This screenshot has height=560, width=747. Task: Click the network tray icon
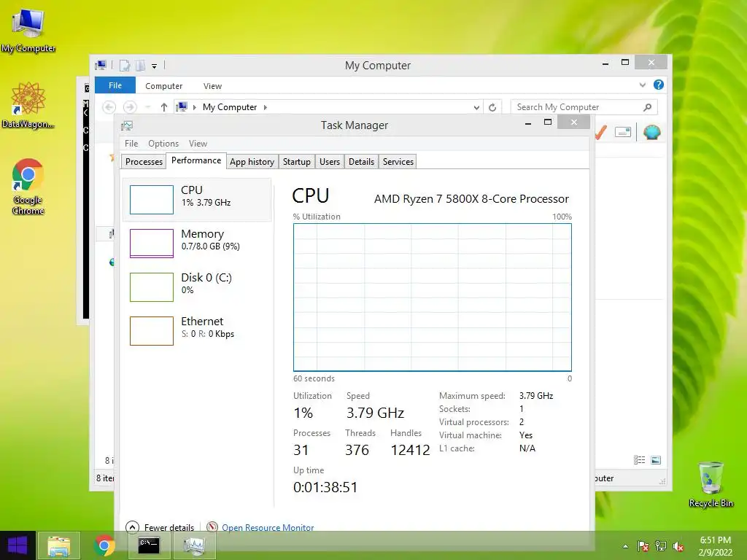(x=661, y=546)
